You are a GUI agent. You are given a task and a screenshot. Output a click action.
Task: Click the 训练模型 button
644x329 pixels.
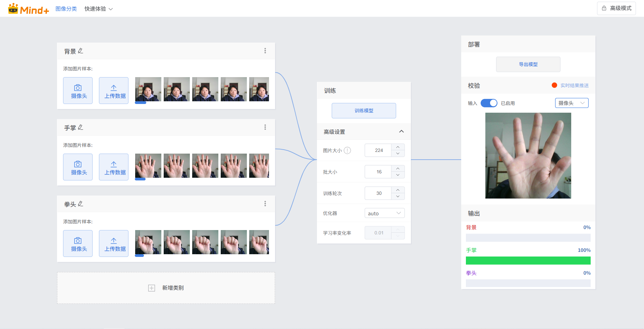tap(364, 111)
